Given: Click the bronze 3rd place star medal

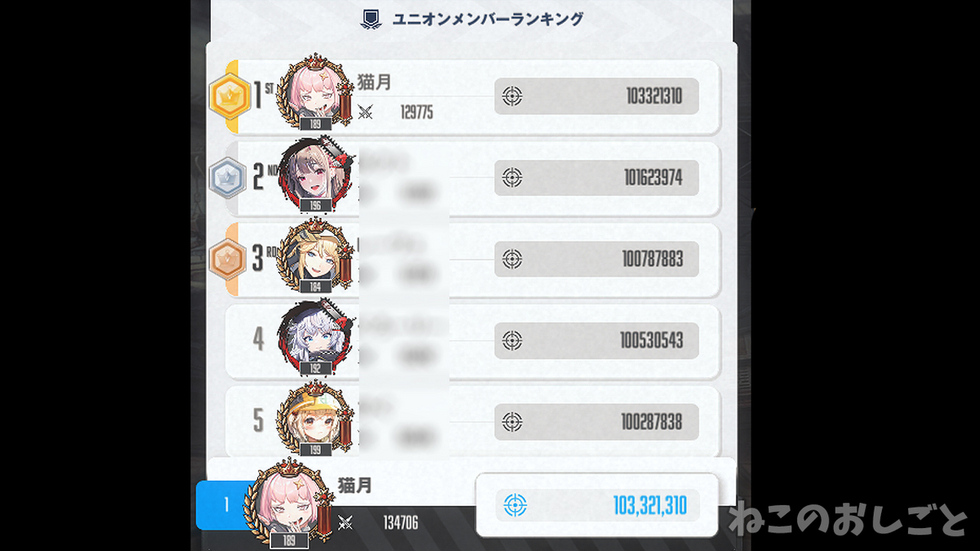Looking at the screenshot, I should [x=226, y=260].
